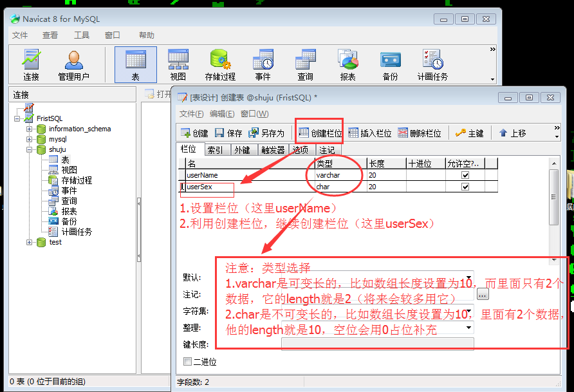Open 报表 (Reports) from the main toolbar

click(x=347, y=64)
